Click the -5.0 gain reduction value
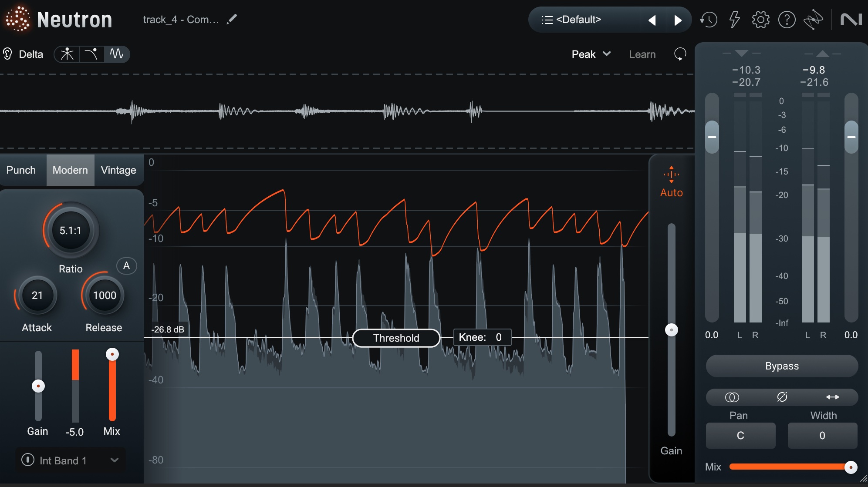 [x=74, y=432]
